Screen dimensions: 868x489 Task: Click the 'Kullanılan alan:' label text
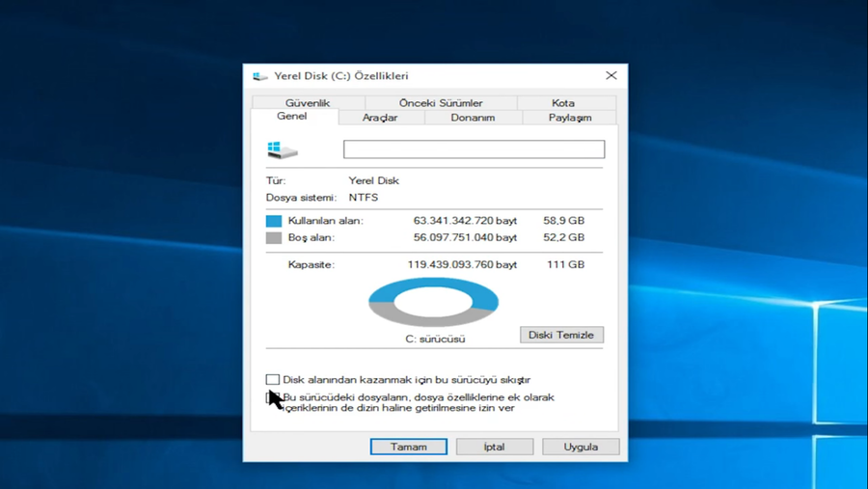pyautogui.click(x=326, y=221)
